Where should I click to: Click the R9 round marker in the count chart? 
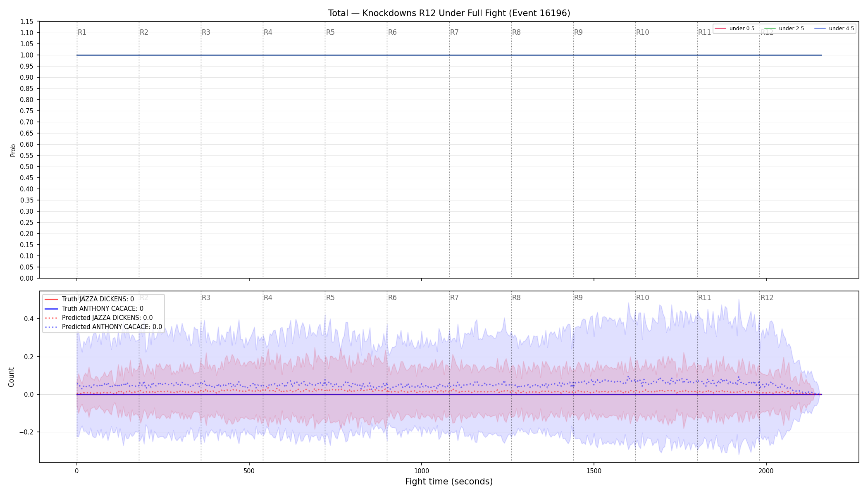point(578,298)
